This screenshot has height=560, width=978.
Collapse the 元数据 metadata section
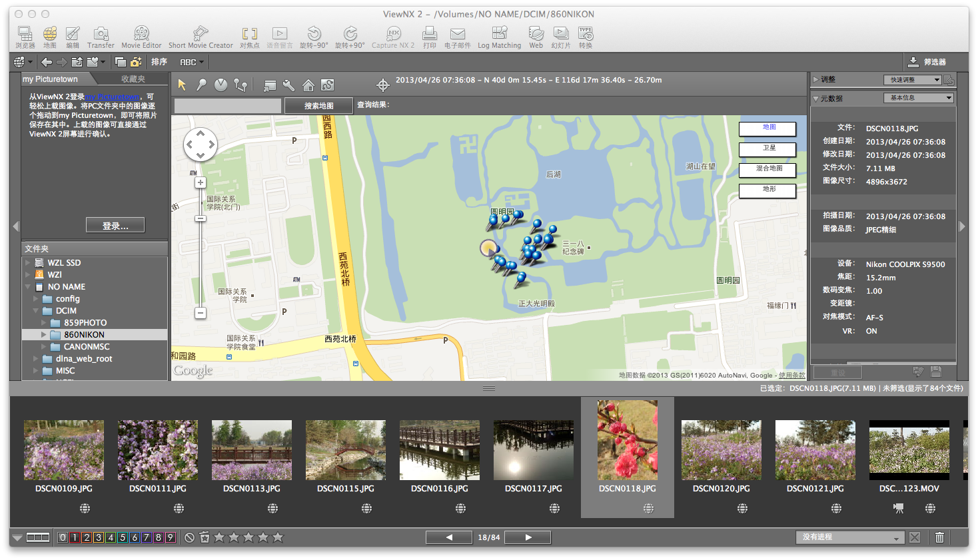tap(816, 99)
